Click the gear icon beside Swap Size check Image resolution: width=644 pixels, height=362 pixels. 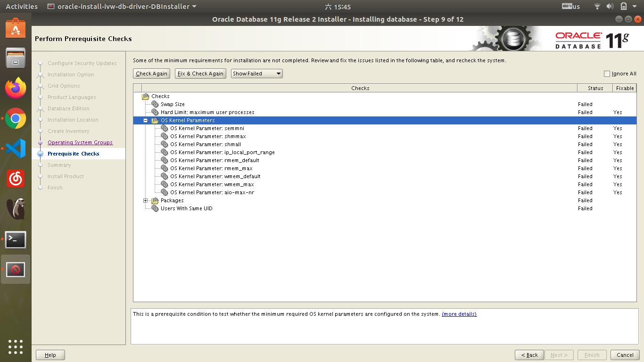pos(156,104)
